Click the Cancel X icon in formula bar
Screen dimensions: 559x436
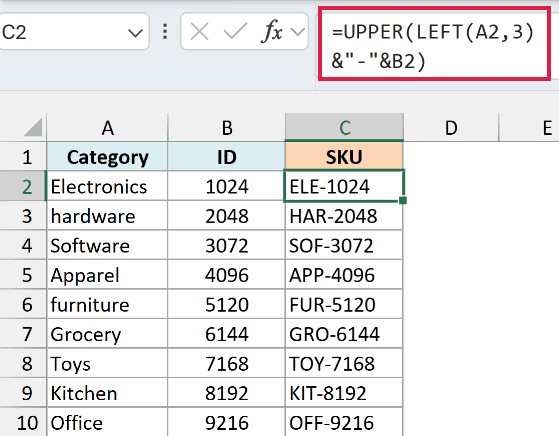tap(200, 32)
